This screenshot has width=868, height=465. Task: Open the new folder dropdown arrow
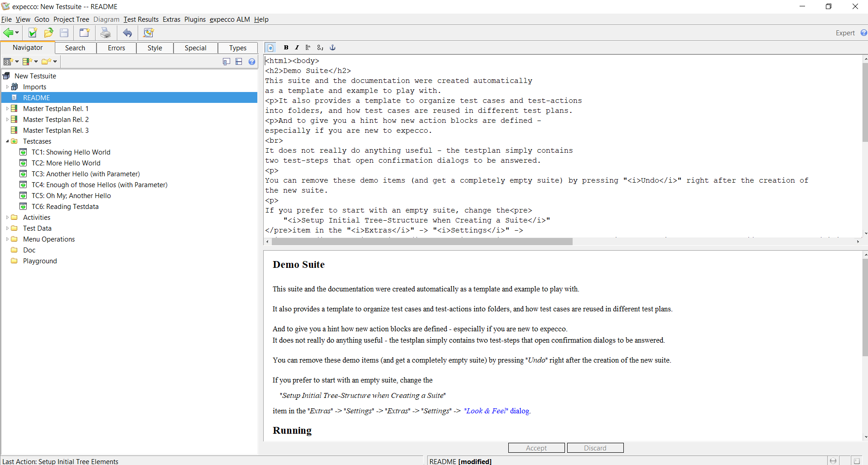[55, 62]
